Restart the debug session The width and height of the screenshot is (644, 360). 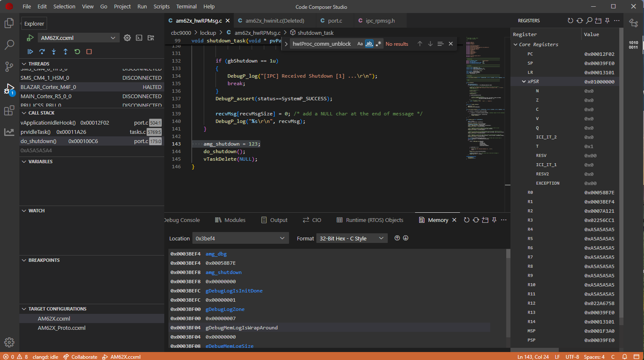pyautogui.click(x=77, y=52)
